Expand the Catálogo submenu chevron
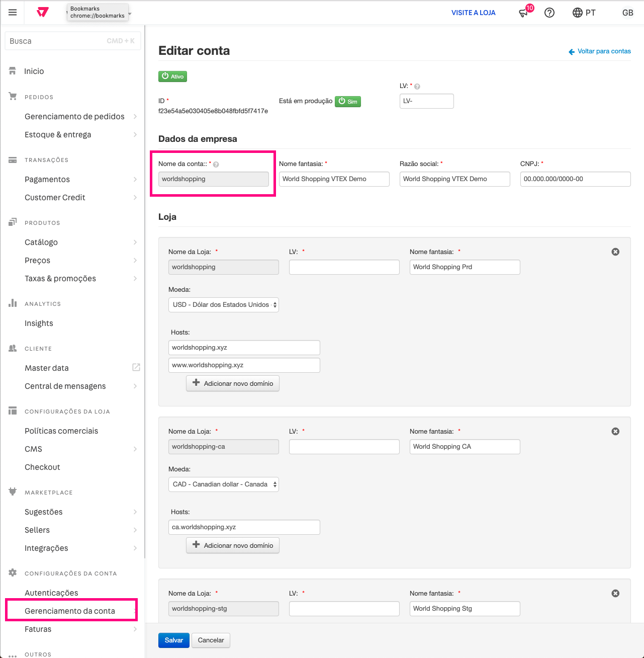This screenshot has height=658, width=644. click(x=135, y=242)
